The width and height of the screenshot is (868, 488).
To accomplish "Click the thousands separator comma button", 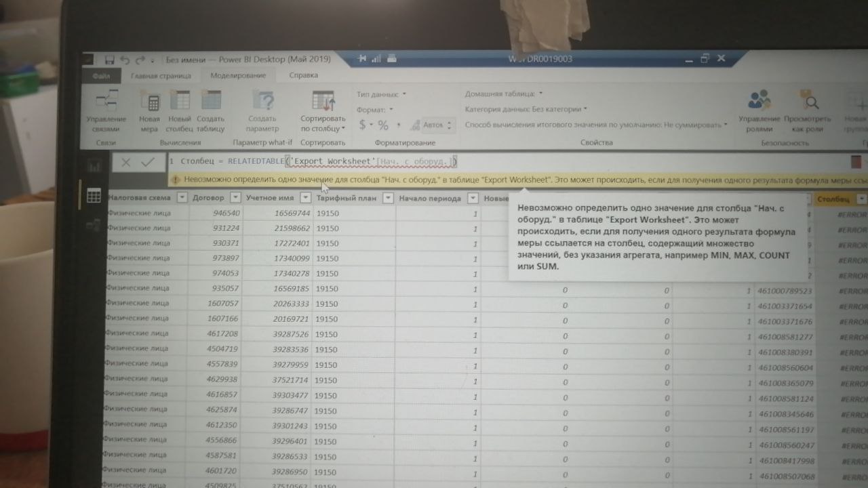I will point(399,125).
